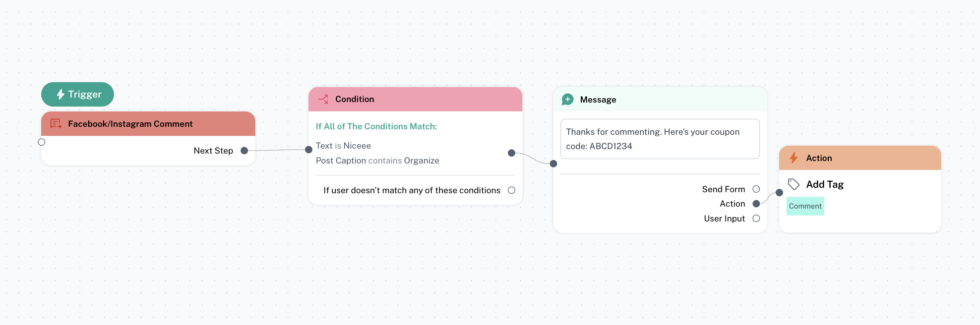
Task: Select the Action output port on Message
Action: [756, 204]
